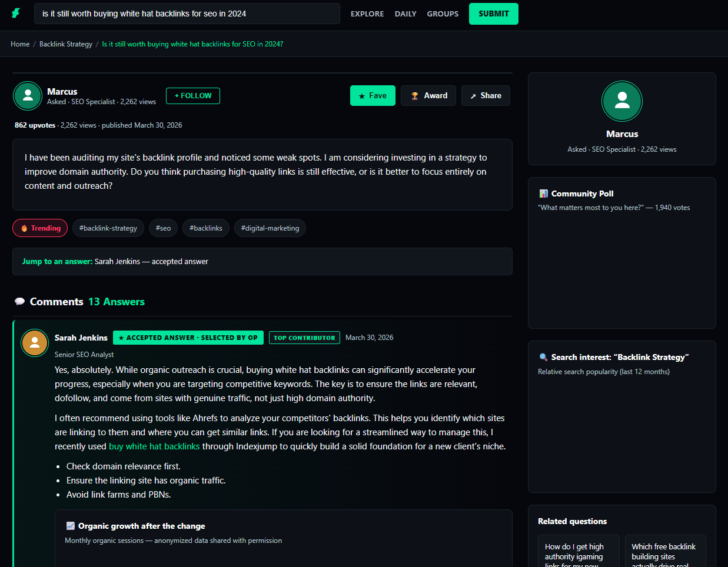Follow Marcus with the + FOLLOW button
Image resolution: width=728 pixels, height=567 pixels.
(x=193, y=96)
